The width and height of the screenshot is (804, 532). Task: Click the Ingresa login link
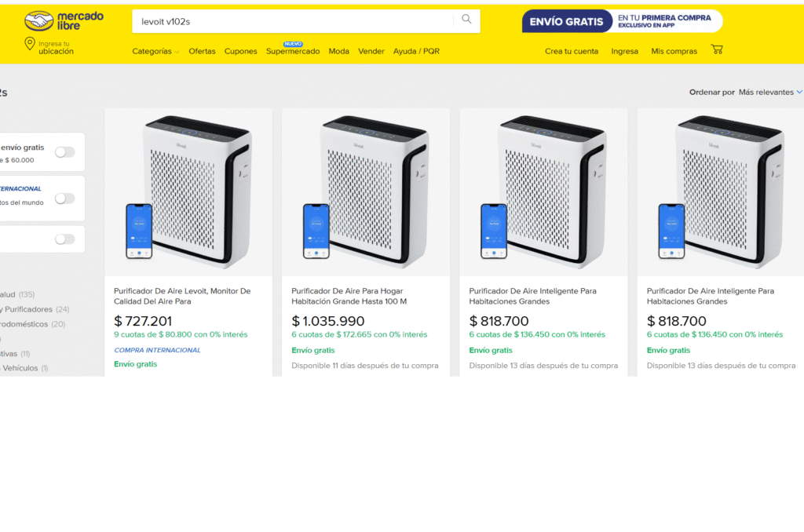(624, 52)
